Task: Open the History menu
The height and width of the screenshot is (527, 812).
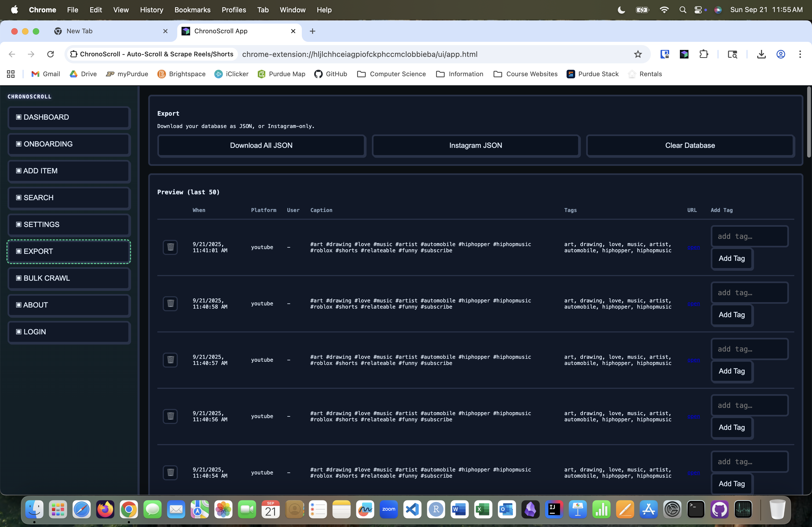Action: pyautogui.click(x=151, y=10)
